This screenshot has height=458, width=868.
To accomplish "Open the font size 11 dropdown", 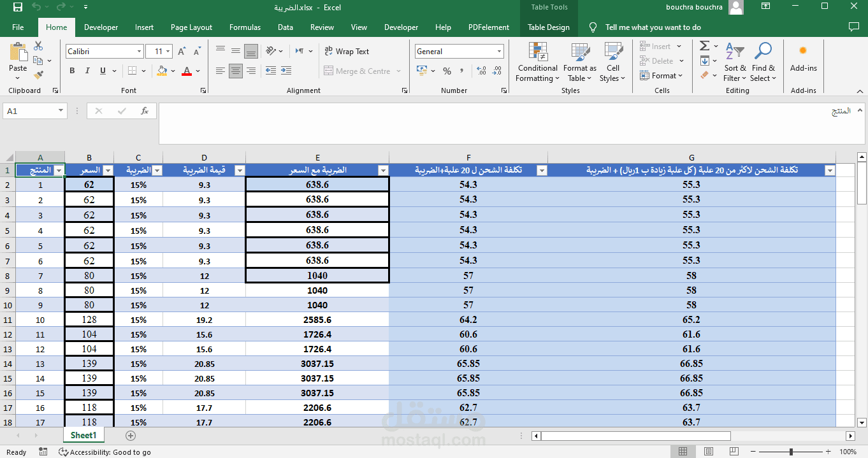I will [x=168, y=52].
